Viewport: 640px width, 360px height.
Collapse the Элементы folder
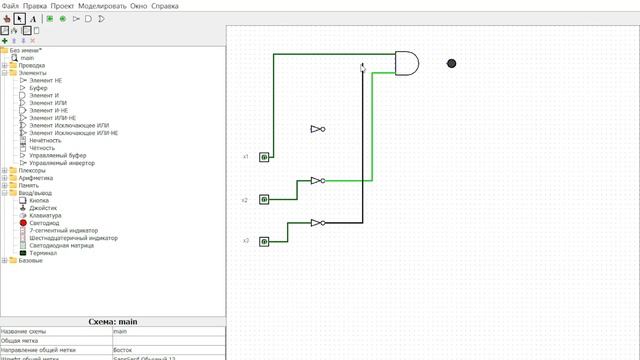[x=4, y=73]
